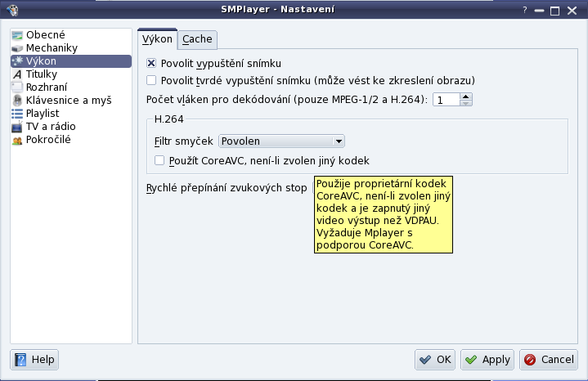588x381 pixels.
Task: Click the question mark help in title bar
Action: (x=525, y=10)
